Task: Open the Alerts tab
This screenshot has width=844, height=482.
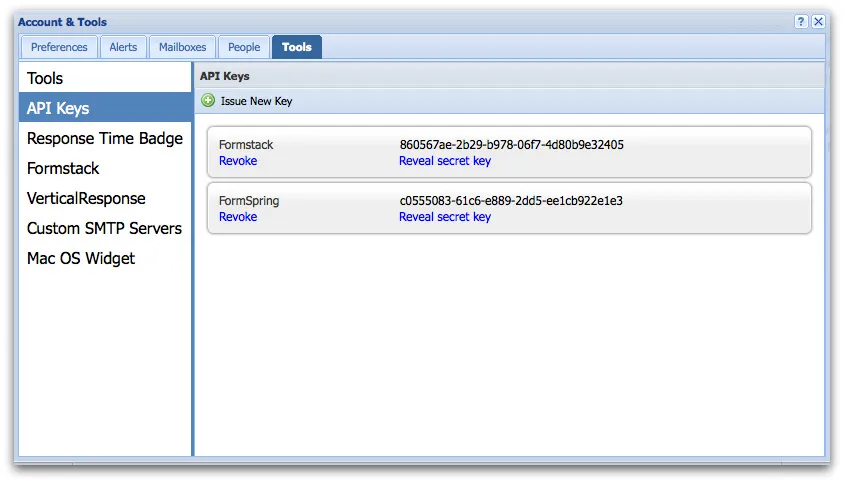Action: (x=124, y=47)
